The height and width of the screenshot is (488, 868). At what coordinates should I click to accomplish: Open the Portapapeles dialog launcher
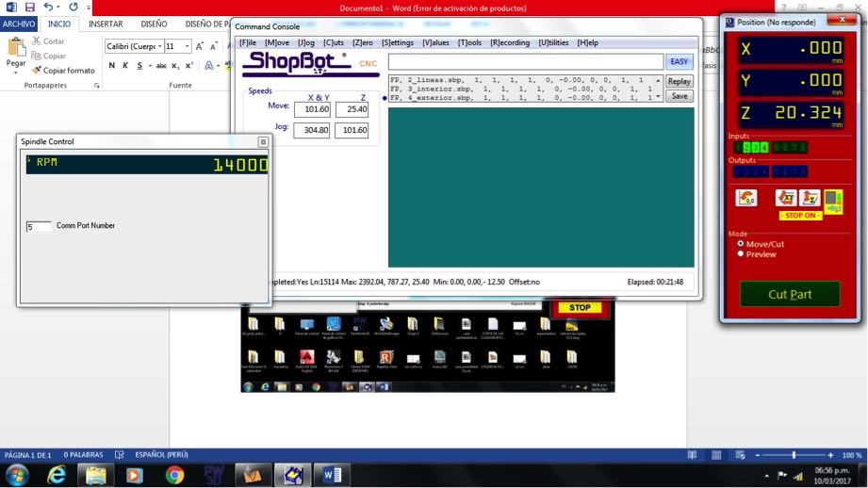click(97, 86)
